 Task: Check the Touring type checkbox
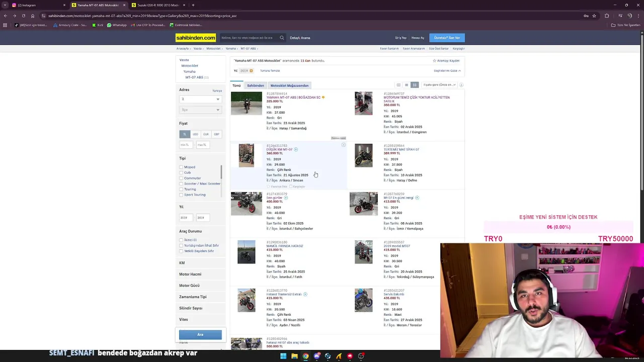(x=181, y=190)
